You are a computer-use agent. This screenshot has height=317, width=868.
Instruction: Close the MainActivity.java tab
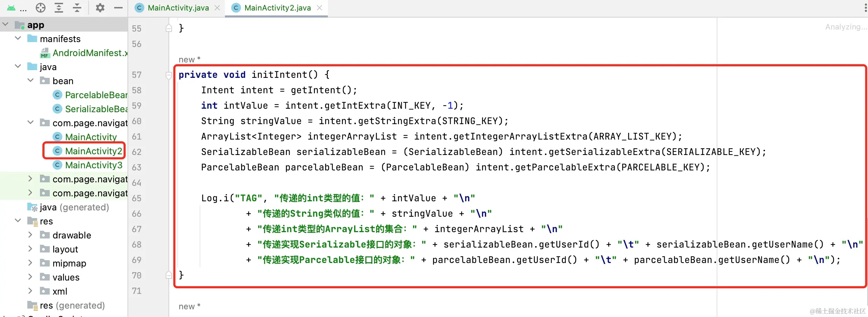pos(217,8)
